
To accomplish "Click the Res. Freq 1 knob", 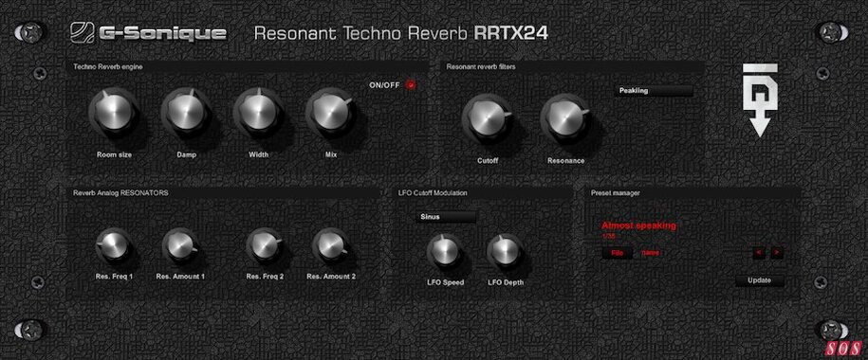I will [114, 246].
